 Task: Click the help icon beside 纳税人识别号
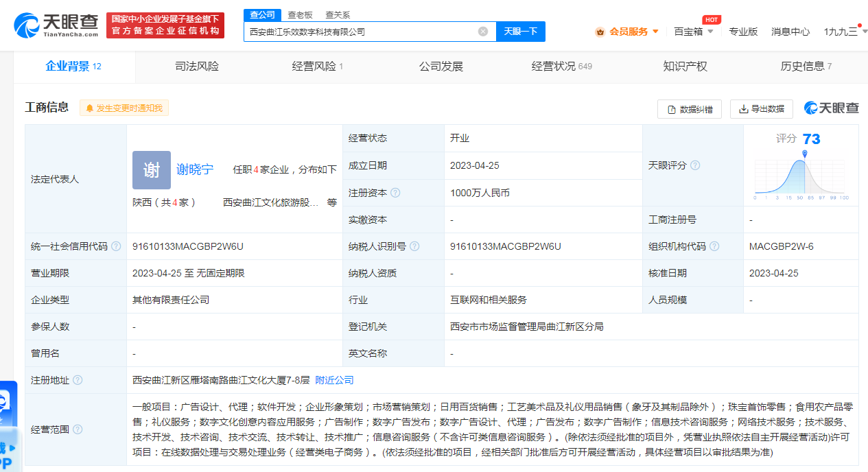[414, 246]
